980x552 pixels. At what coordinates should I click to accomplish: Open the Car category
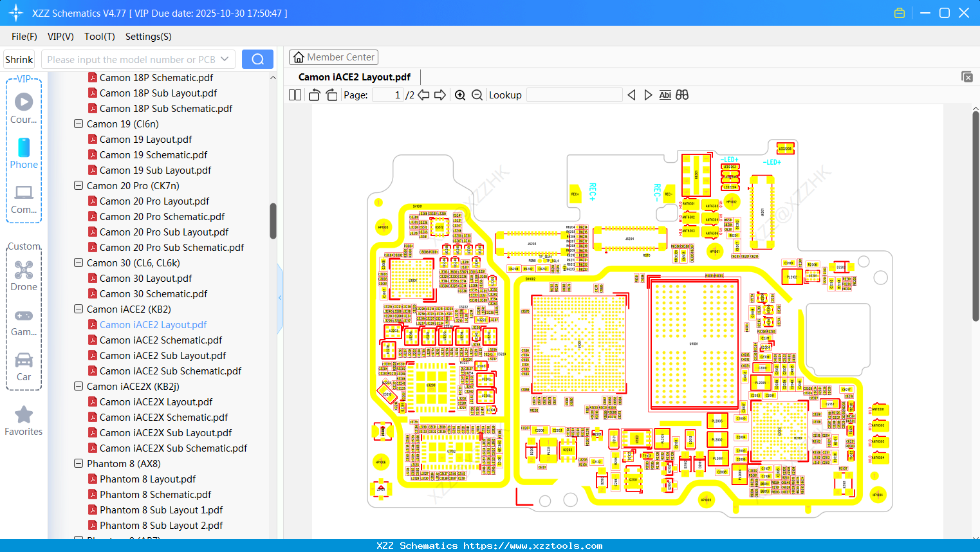(24, 367)
